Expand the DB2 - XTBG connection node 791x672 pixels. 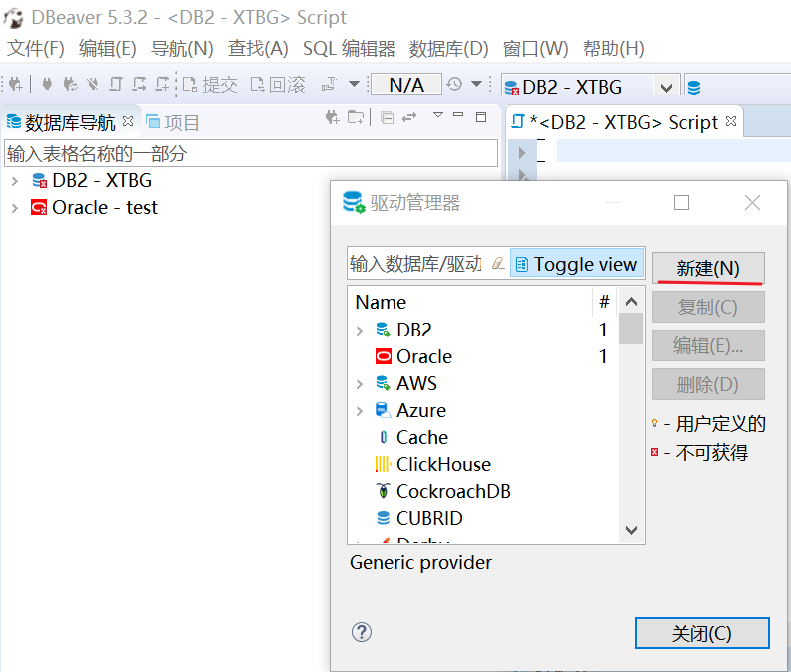point(15,181)
